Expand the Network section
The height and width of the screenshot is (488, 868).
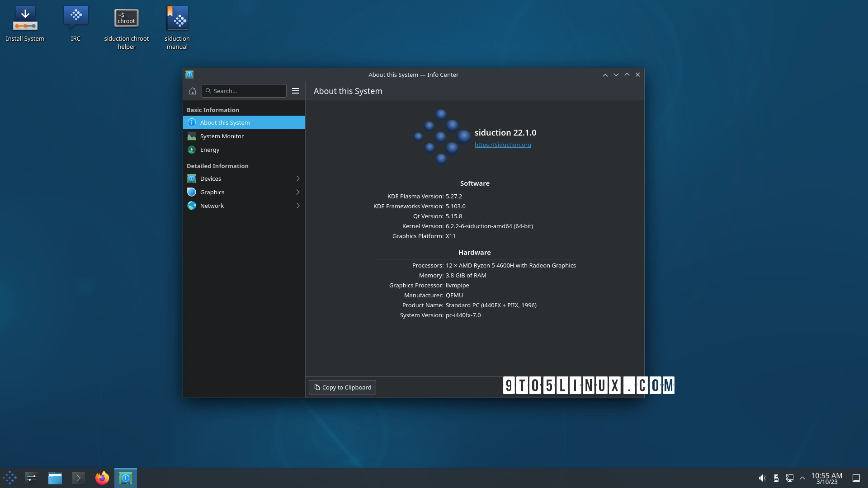[x=212, y=206]
